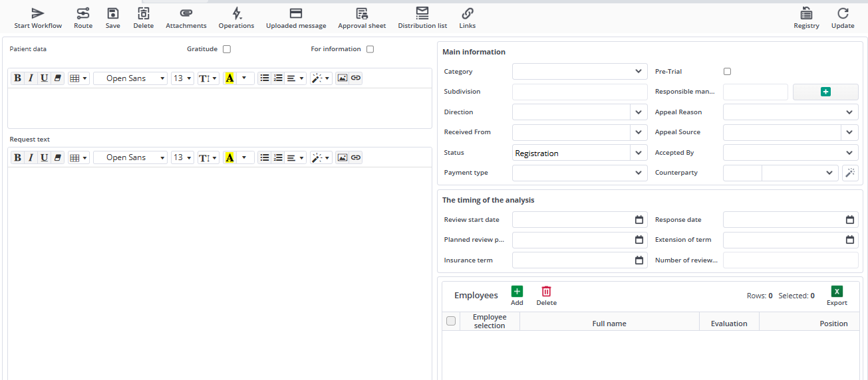Click highlight color swatch in Request text editor
This screenshot has width=868, height=380.
(x=230, y=157)
